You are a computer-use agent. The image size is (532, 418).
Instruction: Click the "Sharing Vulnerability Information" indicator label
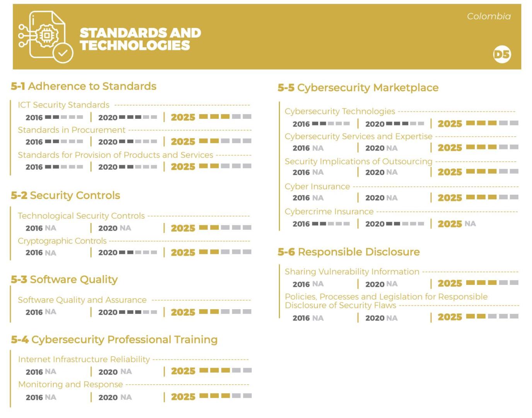click(352, 272)
